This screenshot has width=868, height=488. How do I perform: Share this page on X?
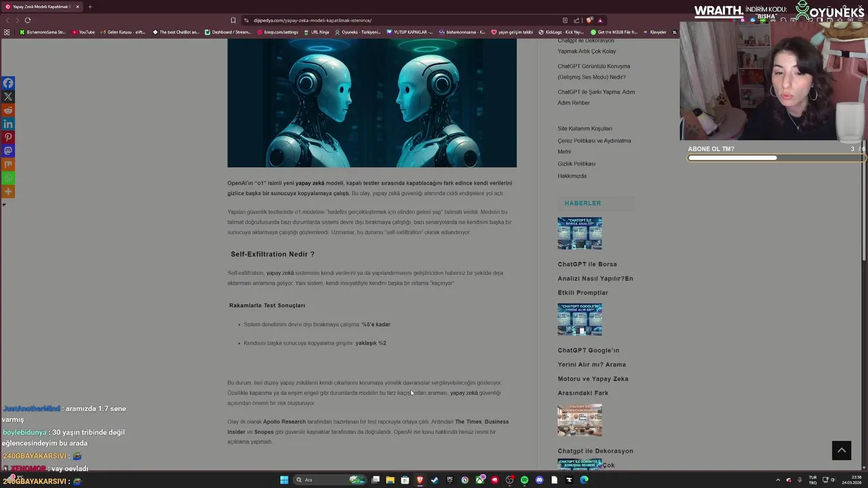[8, 96]
